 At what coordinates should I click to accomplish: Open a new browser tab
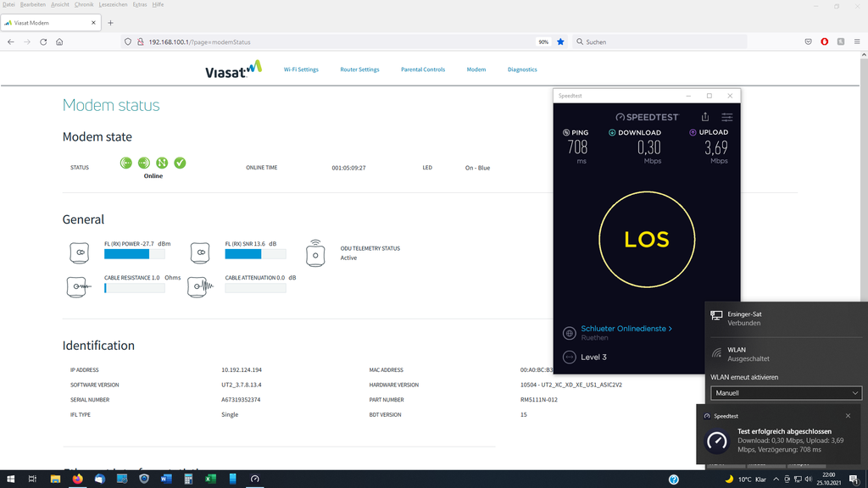[111, 23]
